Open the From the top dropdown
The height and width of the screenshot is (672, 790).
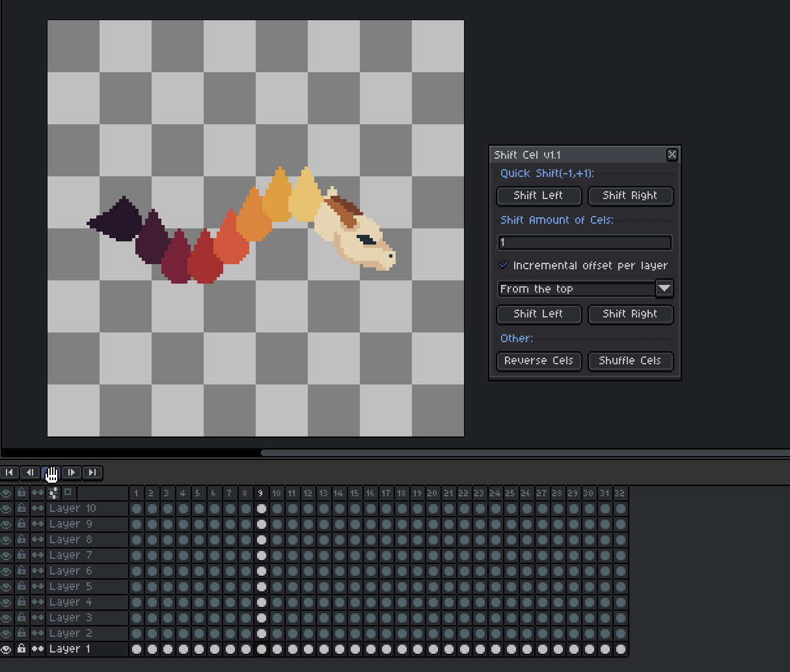click(586, 289)
